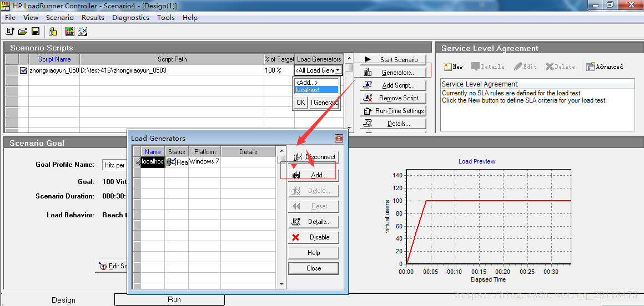Open the View menu

point(31,18)
